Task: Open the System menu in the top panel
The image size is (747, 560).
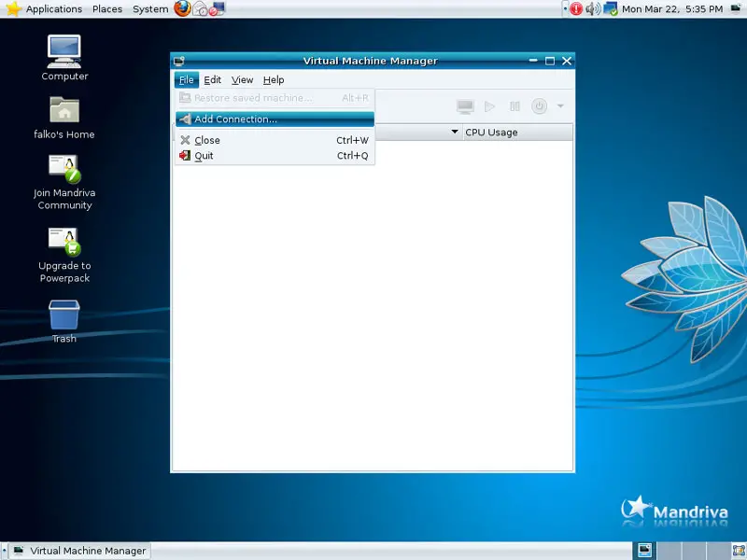Action: (x=150, y=9)
